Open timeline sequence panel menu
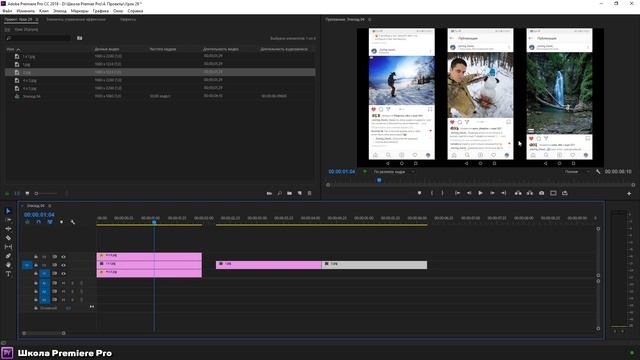The height and width of the screenshot is (360, 640). point(50,206)
